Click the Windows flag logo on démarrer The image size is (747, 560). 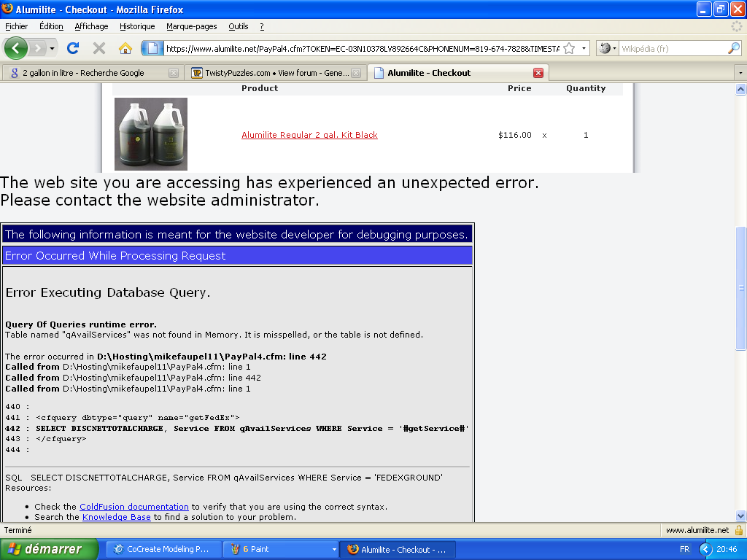coord(15,550)
